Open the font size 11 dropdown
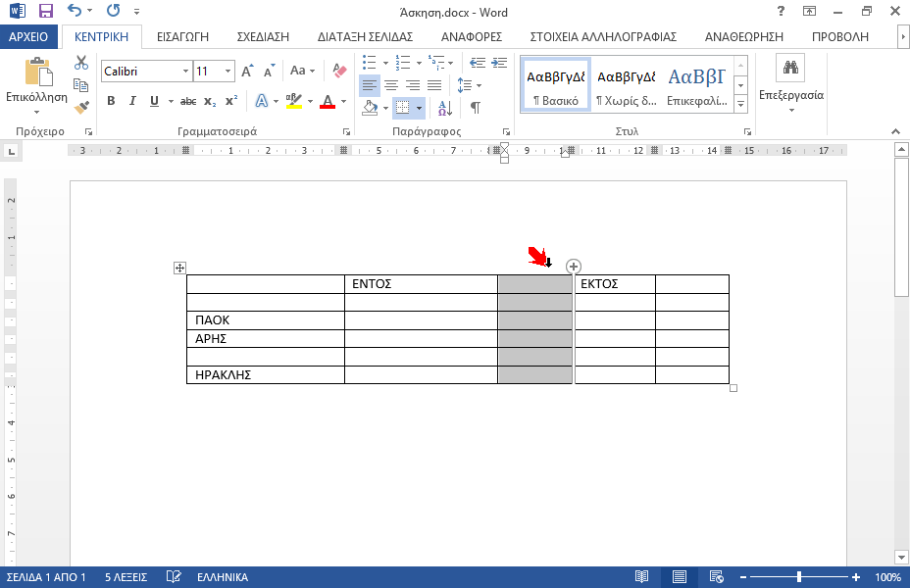The image size is (910, 588). [228, 72]
